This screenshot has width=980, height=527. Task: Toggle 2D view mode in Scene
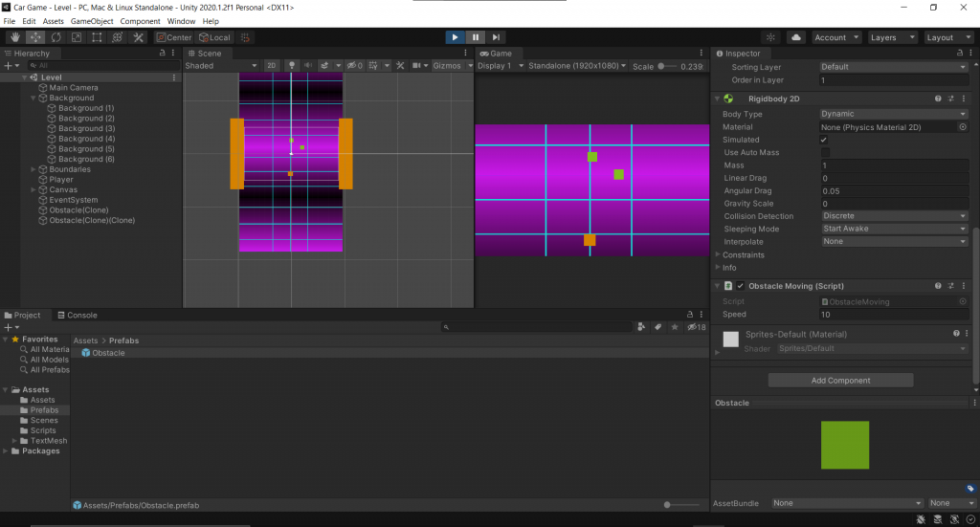point(271,66)
